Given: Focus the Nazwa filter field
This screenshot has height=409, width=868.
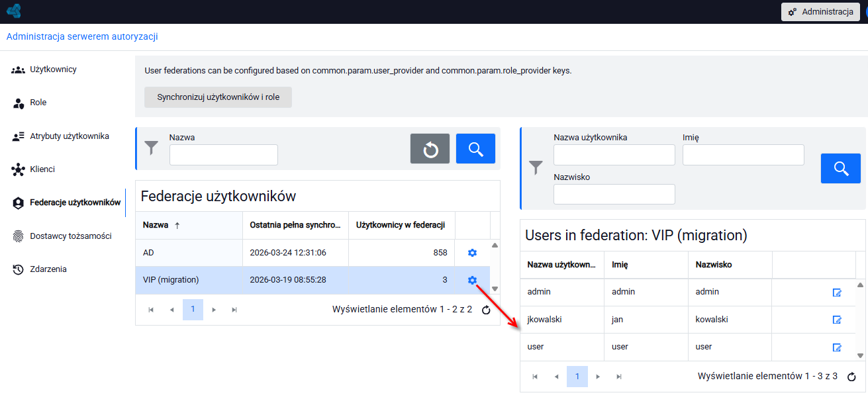Looking at the screenshot, I should coord(224,154).
